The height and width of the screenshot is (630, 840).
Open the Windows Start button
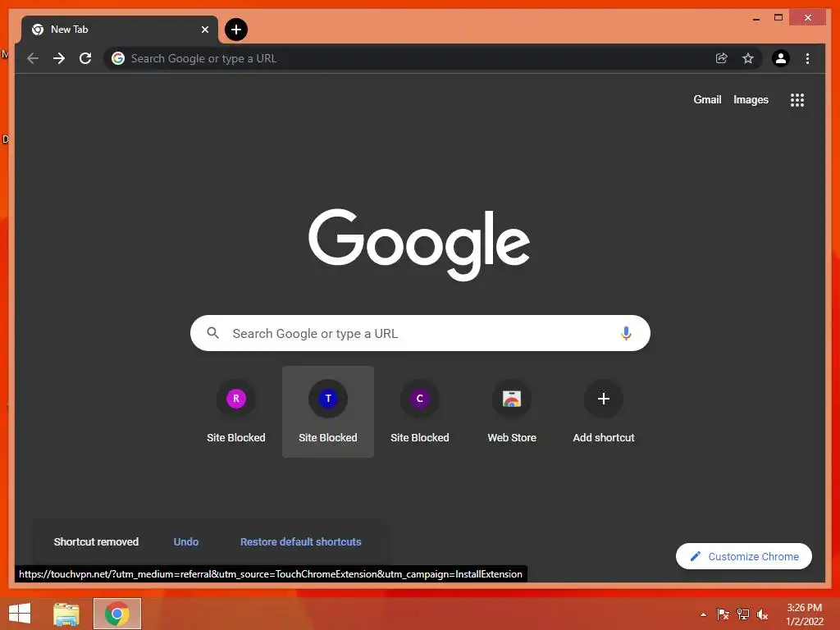[x=20, y=614]
